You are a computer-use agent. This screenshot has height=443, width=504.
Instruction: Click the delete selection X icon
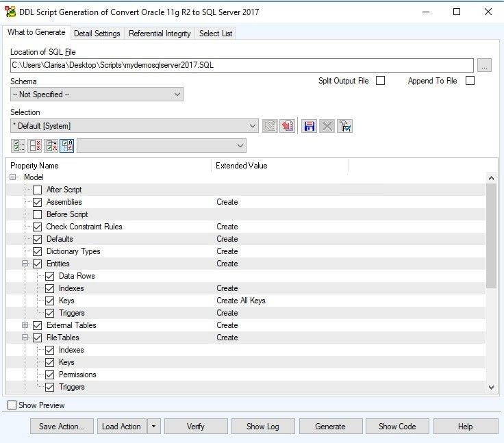point(327,126)
